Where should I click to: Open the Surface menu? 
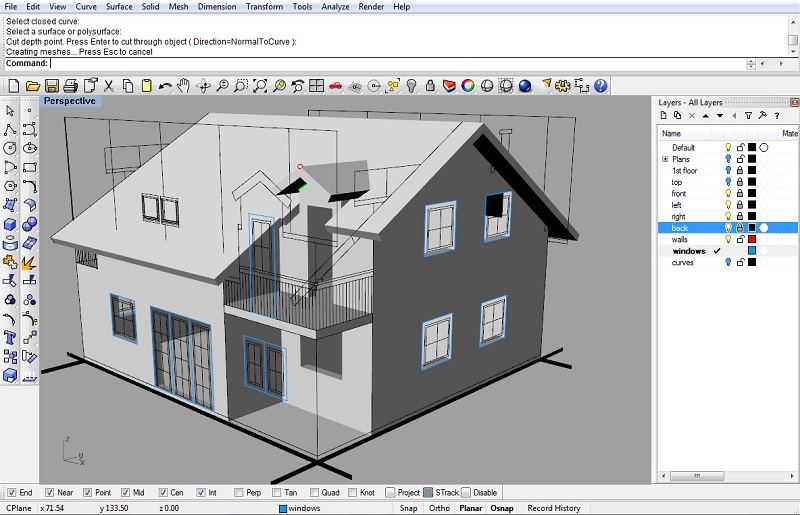119,7
